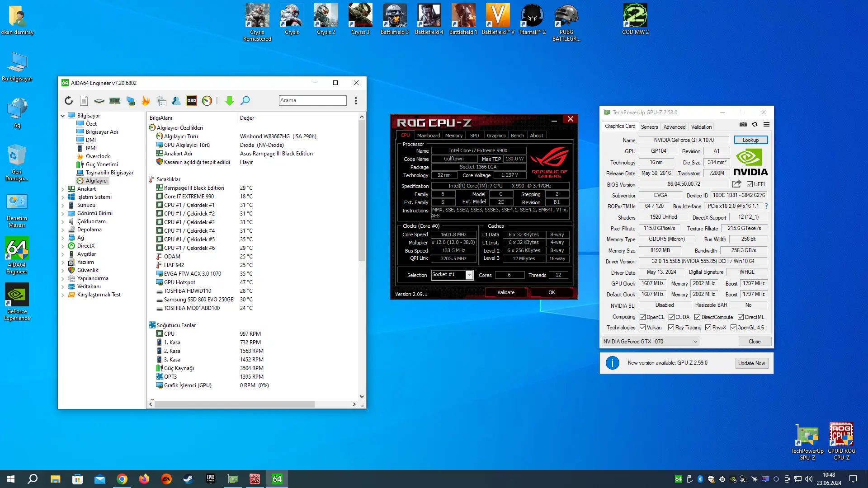Switch to the Memory tab in CPU-Z
Image resolution: width=868 pixels, height=488 pixels.
(454, 136)
